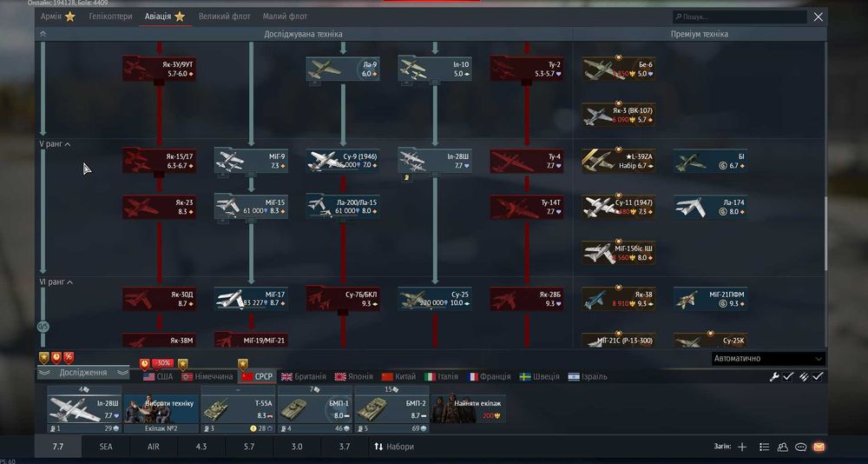Open the Автоматично dropdown
The height and width of the screenshot is (464, 868).
(768, 359)
